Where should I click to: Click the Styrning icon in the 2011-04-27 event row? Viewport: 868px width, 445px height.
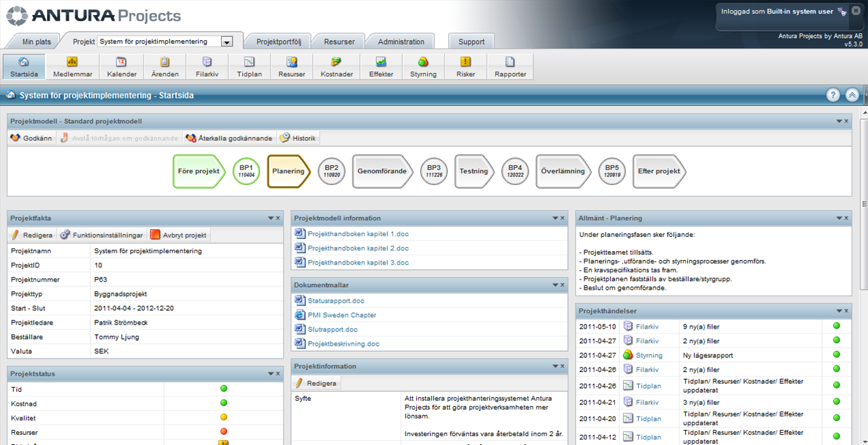pyautogui.click(x=629, y=355)
